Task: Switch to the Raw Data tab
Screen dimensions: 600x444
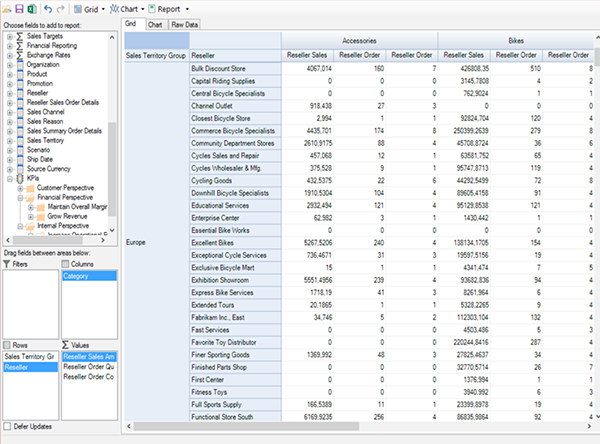Action: [184, 25]
